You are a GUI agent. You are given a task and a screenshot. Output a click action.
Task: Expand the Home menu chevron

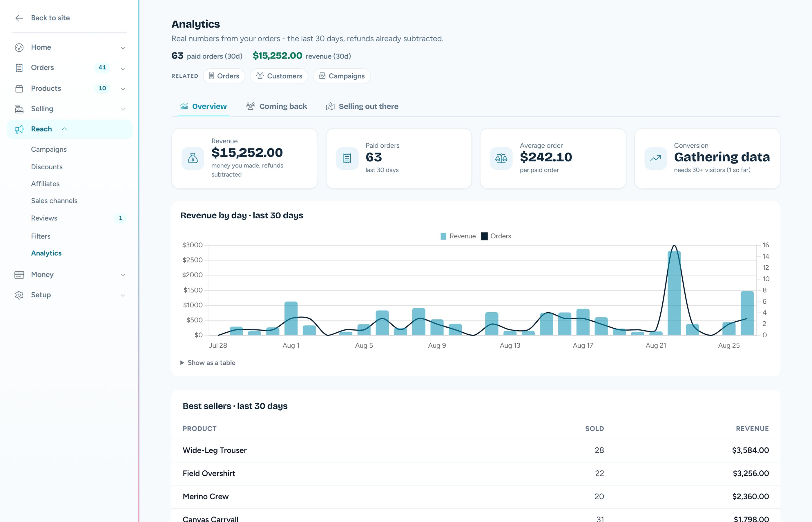(x=123, y=48)
